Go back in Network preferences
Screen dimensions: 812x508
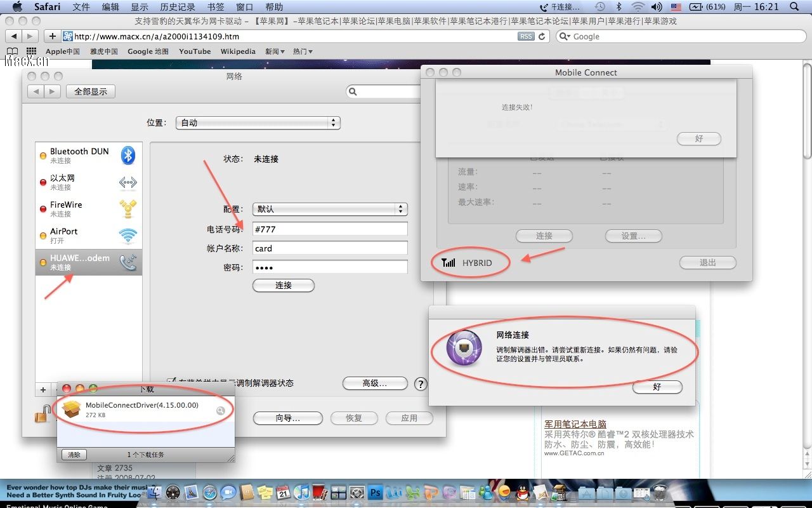(36, 91)
